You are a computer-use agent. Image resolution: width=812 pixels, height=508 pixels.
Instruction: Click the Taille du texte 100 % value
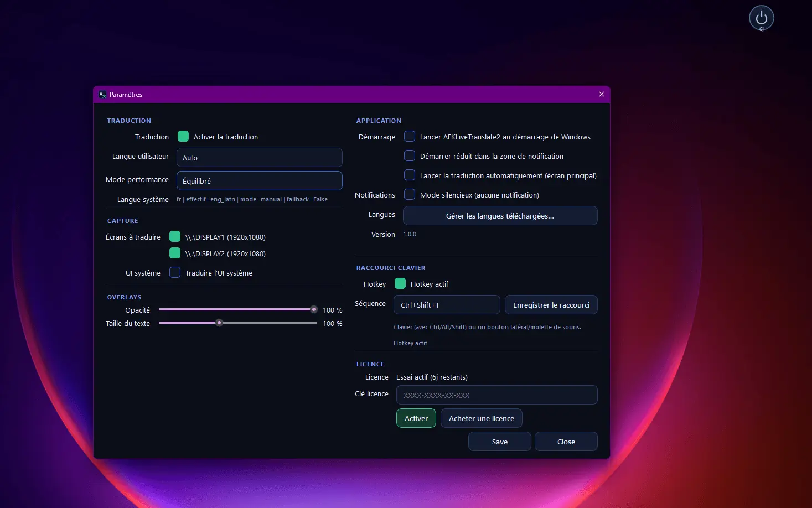tap(333, 323)
